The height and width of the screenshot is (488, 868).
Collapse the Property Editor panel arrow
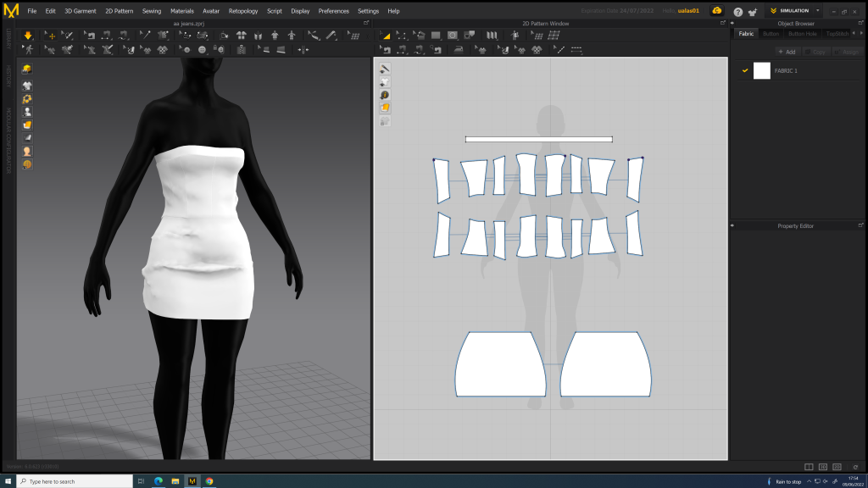coord(732,226)
